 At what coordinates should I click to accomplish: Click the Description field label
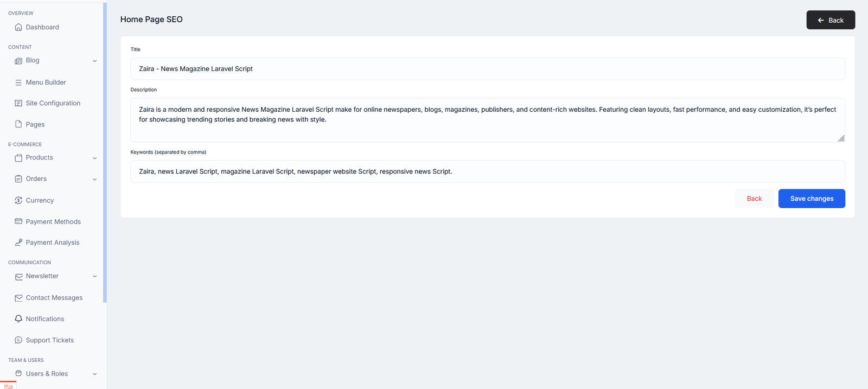point(144,90)
